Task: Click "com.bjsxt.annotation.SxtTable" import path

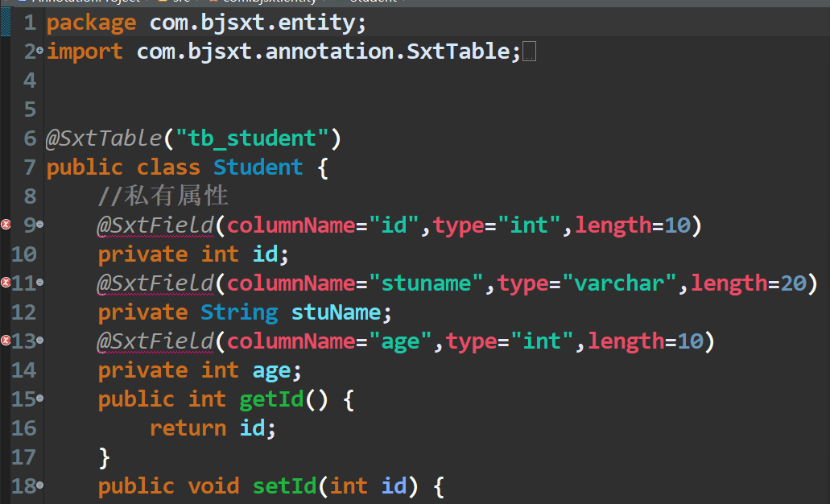Action: point(323,52)
